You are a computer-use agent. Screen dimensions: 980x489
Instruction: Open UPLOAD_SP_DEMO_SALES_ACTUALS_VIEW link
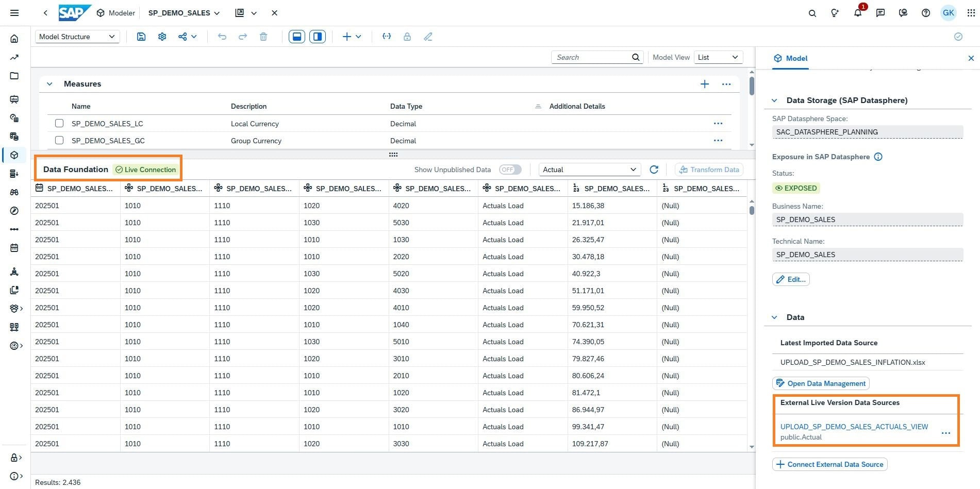point(854,427)
